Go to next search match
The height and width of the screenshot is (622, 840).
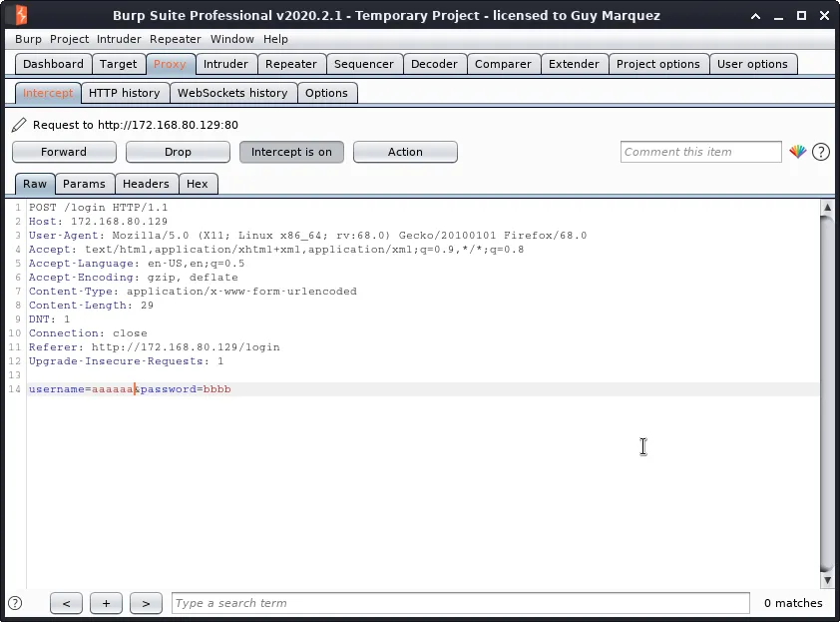tap(146, 603)
